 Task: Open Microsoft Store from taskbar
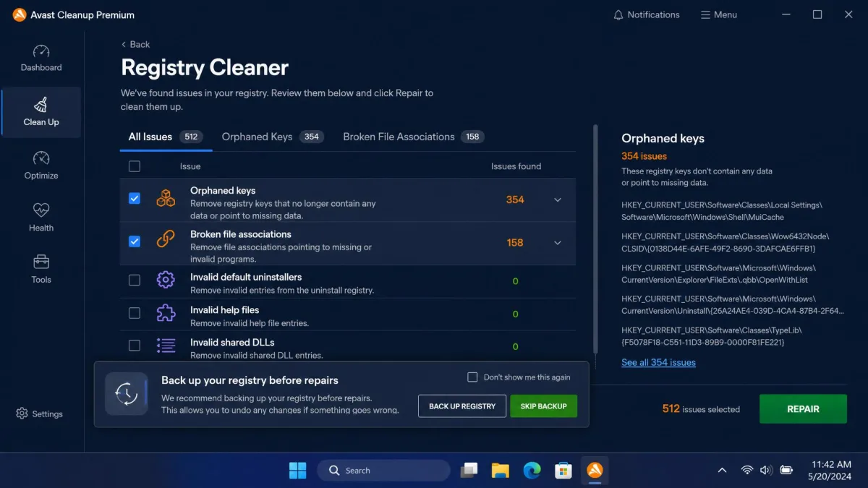pos(563,470)
